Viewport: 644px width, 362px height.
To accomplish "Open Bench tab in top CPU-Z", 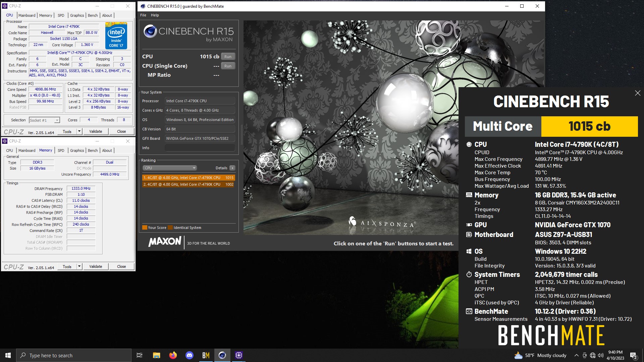I will click(93, 15).
